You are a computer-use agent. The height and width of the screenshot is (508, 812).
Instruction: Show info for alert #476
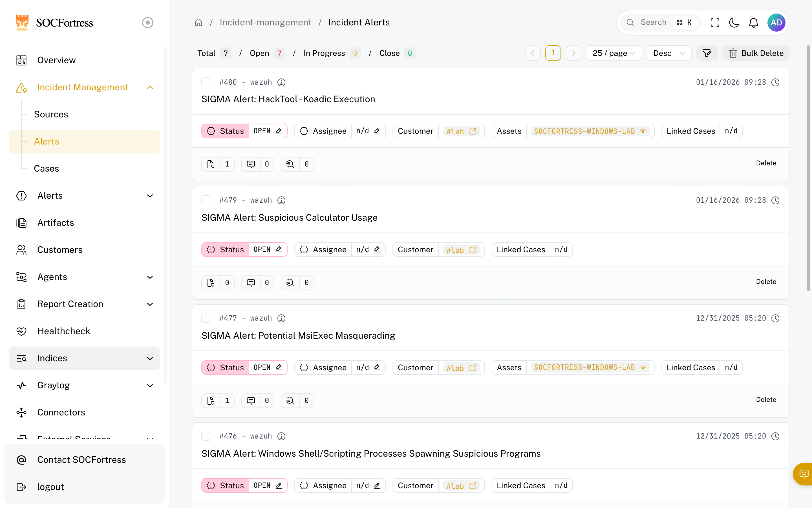coord(281,436)
